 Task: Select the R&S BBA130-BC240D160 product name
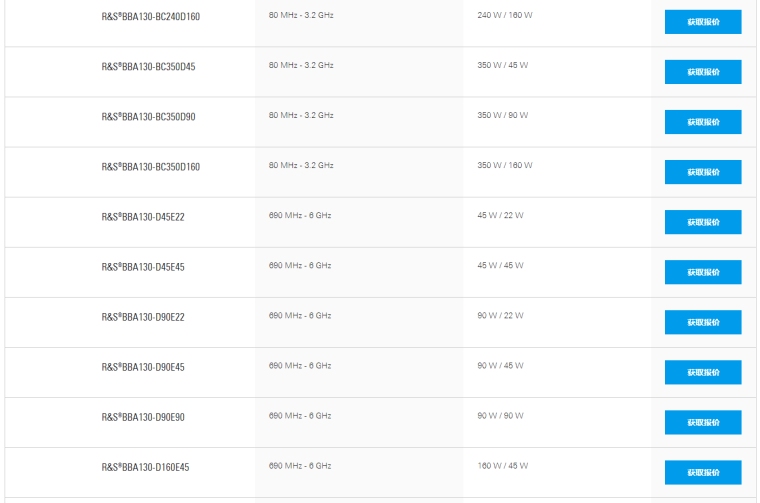pyautogui.click(x=150, y=17)
